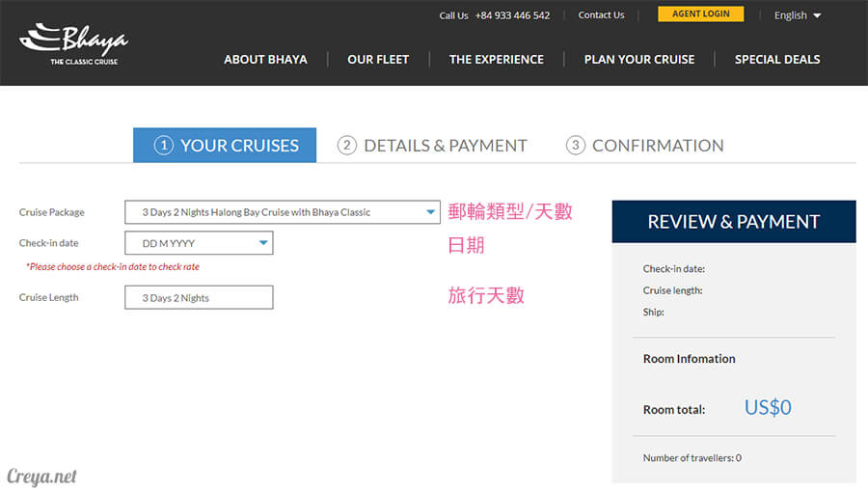Click Cruise length: in review panel
This screenshot has width=868, height=492.
click(672, 290)
